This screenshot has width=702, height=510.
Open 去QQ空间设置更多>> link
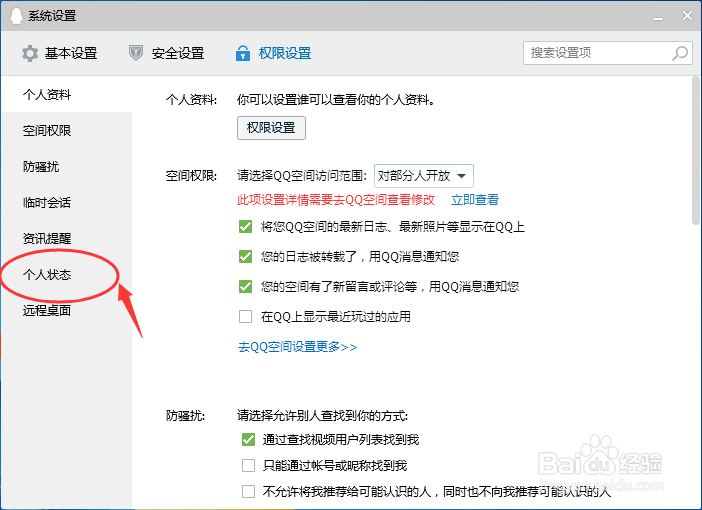point(297,347)
